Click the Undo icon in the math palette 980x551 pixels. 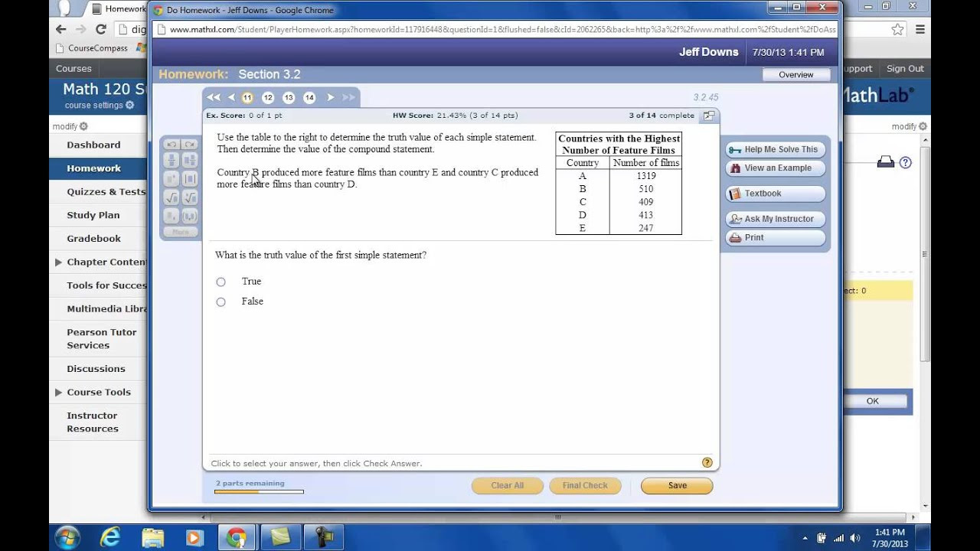172,144
